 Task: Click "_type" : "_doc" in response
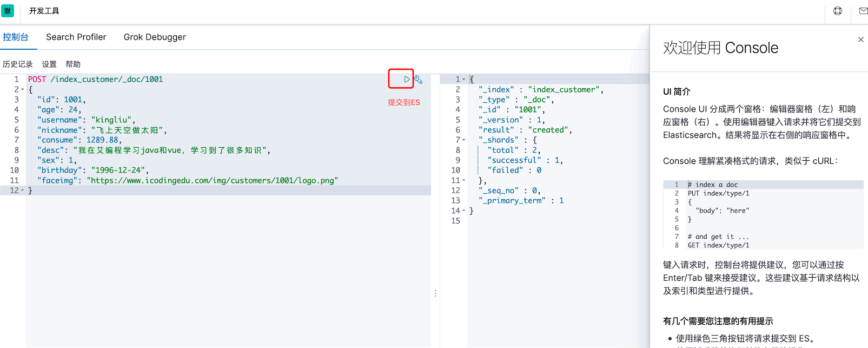pos(516,100)
